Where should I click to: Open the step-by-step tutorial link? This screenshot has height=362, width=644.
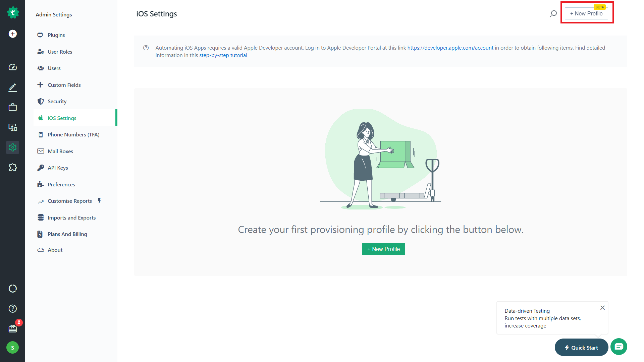(x=223, y=55)
